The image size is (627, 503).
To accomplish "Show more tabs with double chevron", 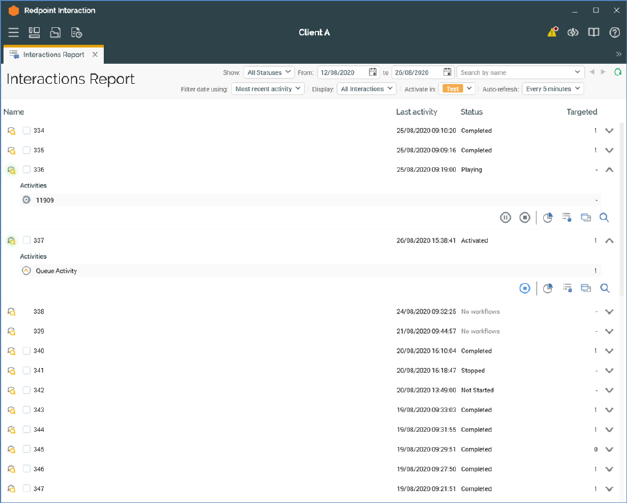I will coord(619,54).
